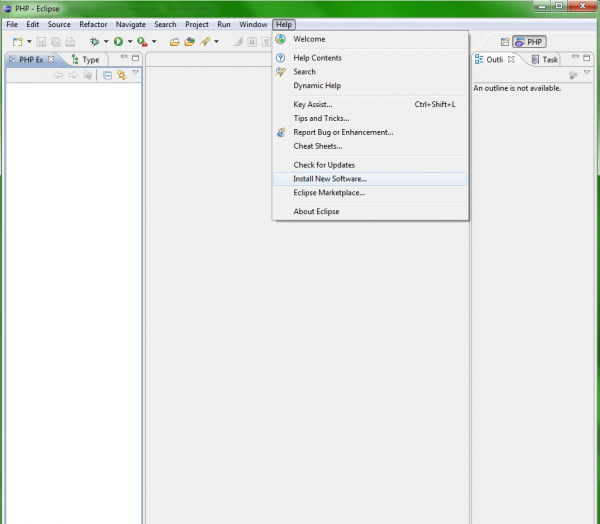
Task: Expand the Debug dropdown arrow
Action: [106, 41]
